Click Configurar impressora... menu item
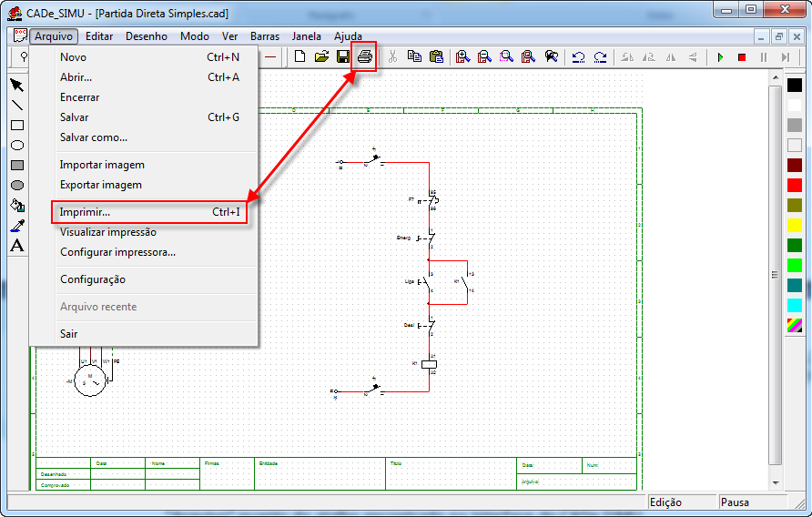Image resolution: width=812 pixels, height=517 pixels. pos(117,252)
